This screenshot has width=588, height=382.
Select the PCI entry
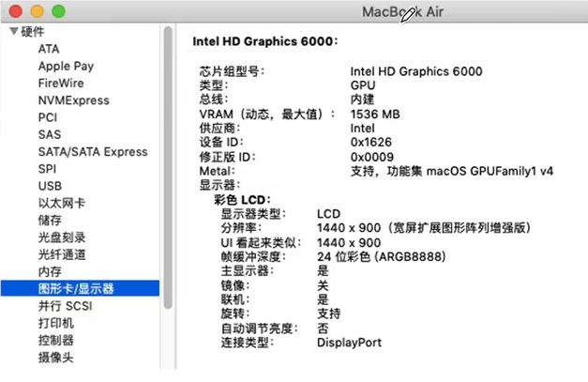point(48,118)
